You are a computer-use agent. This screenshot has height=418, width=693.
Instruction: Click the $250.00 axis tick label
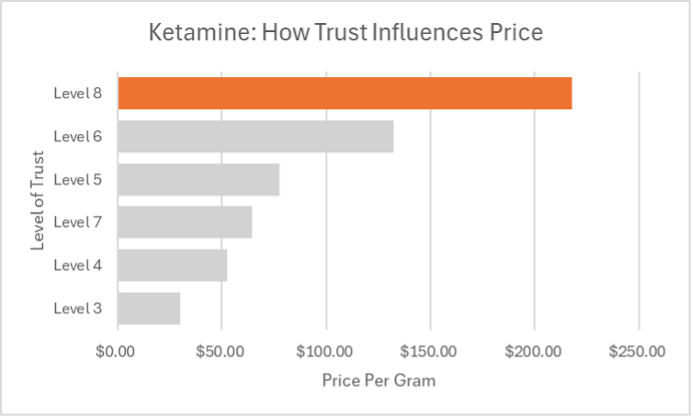pyautogui.click(x=637, y=351)
